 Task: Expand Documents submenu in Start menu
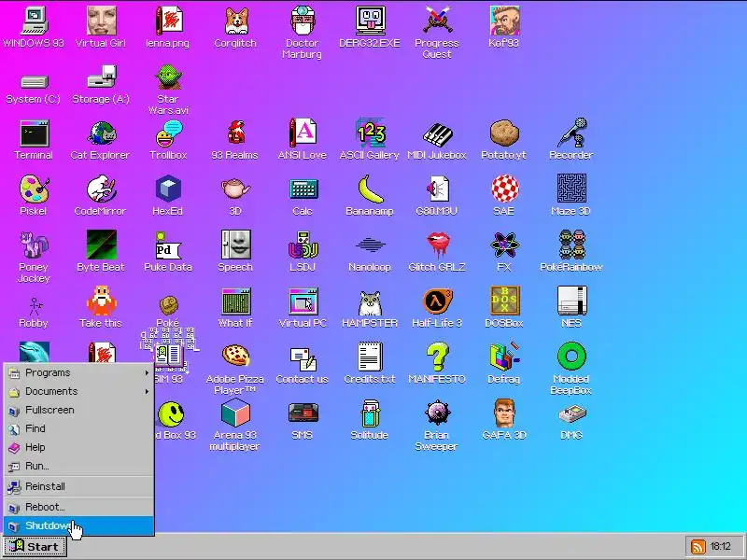point(78,391)
